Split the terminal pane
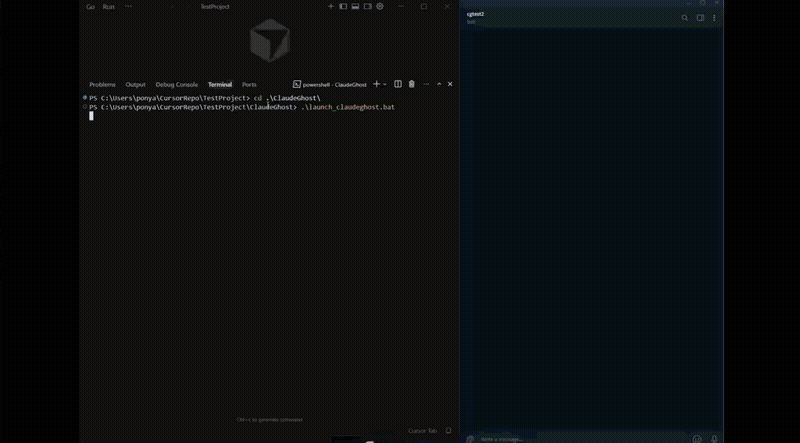Image resolution: width=800 pixels, height=443 pixels. (x=398, y=84)
